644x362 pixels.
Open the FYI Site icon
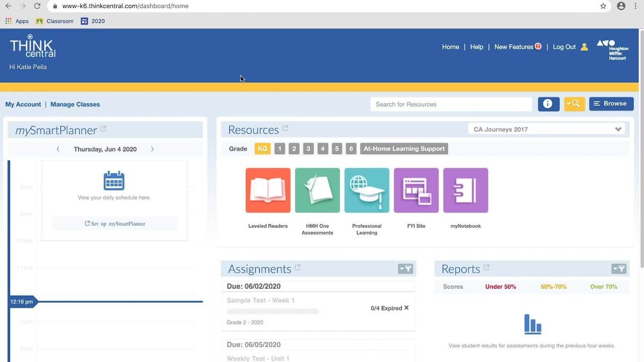click(416, 190)
